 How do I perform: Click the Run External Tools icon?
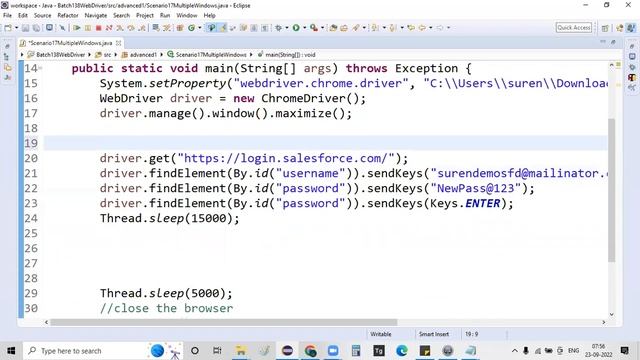click(x=313, y=28)
